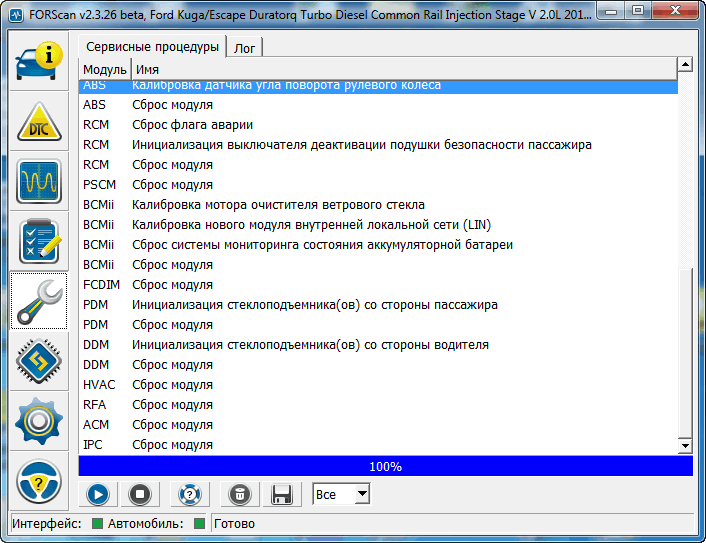
Task: Open the vehicle information section
Action: pyautogui.click(x=39, y=61)
